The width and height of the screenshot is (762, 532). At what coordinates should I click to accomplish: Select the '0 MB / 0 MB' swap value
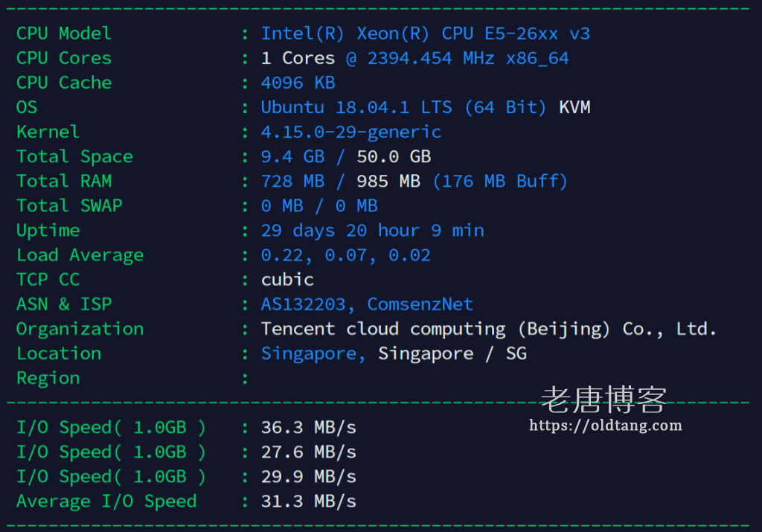[x=319, y=206]
